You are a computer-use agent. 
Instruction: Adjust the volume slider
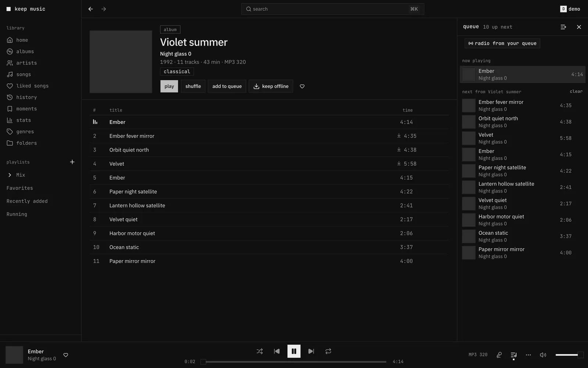pos(569,355)
